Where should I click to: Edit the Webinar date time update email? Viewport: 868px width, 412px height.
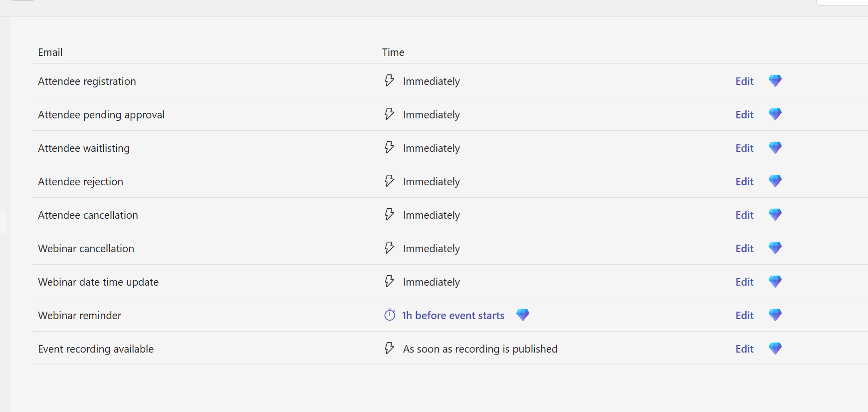(744, 282)
